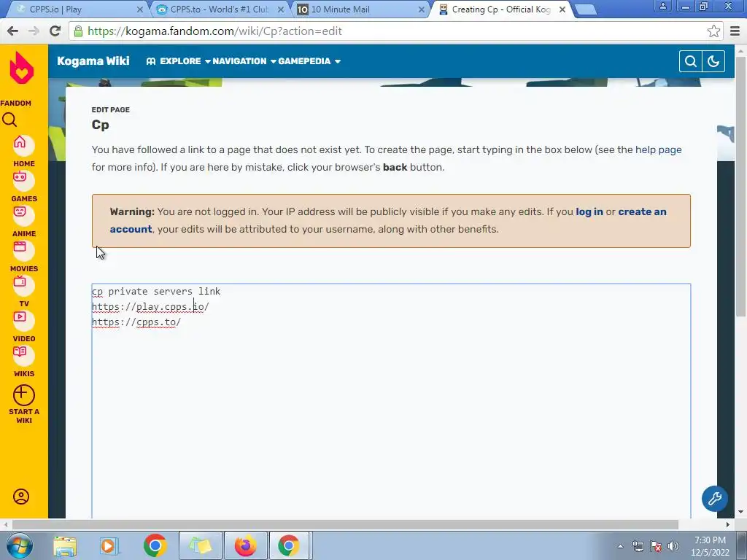Reload the page
Screen dimensions: 747x560
coord(55,31)
